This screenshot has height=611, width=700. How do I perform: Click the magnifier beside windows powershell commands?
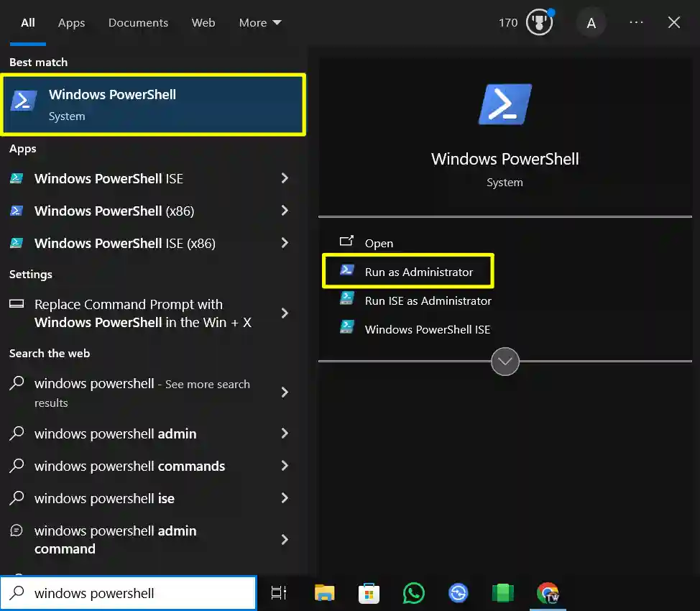(x=17, y=466)
